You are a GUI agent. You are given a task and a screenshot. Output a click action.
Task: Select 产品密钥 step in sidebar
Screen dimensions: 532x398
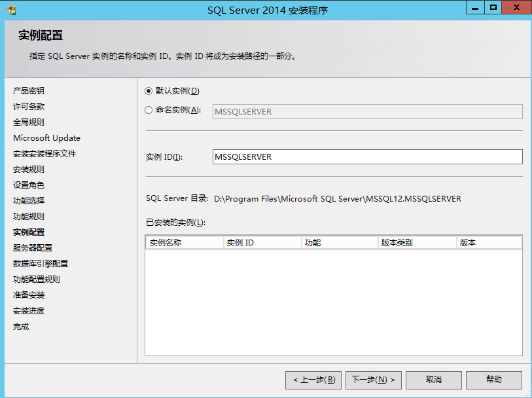coord(29,90)
